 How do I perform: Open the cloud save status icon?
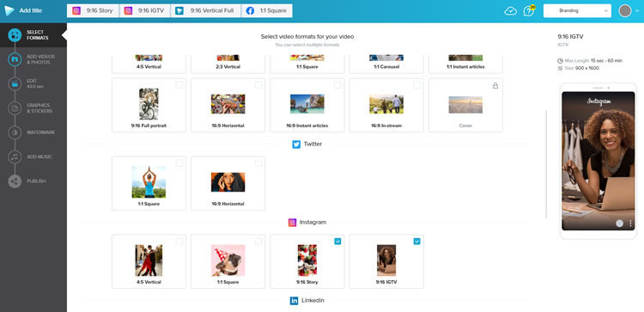point(511,11)
